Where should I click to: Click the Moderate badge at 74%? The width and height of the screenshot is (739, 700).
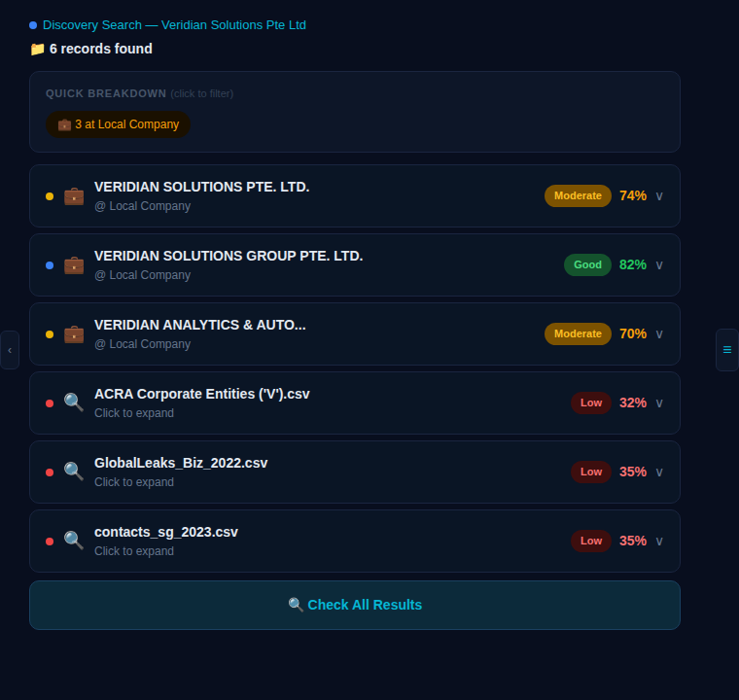click(x=578, y=195)
